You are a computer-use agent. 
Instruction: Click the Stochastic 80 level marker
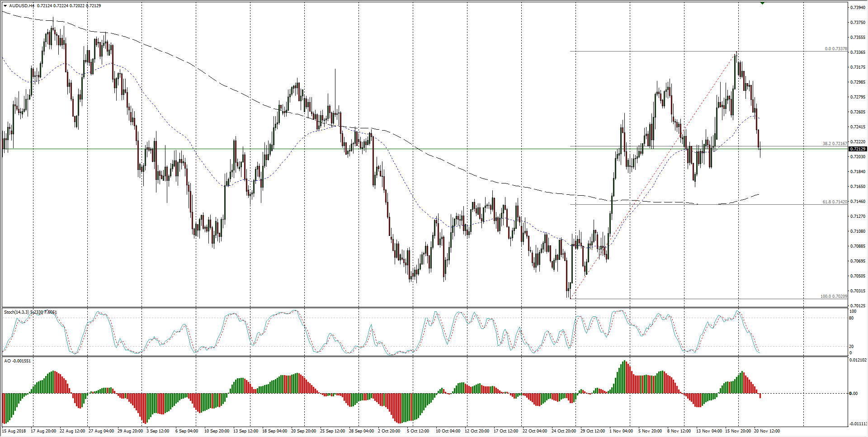851,318
